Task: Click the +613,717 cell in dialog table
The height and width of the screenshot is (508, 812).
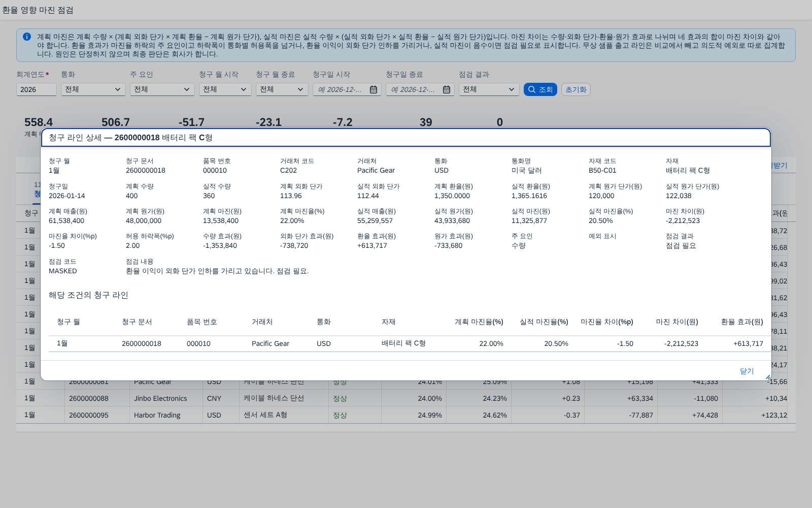Action: click(x=748, y=343)
